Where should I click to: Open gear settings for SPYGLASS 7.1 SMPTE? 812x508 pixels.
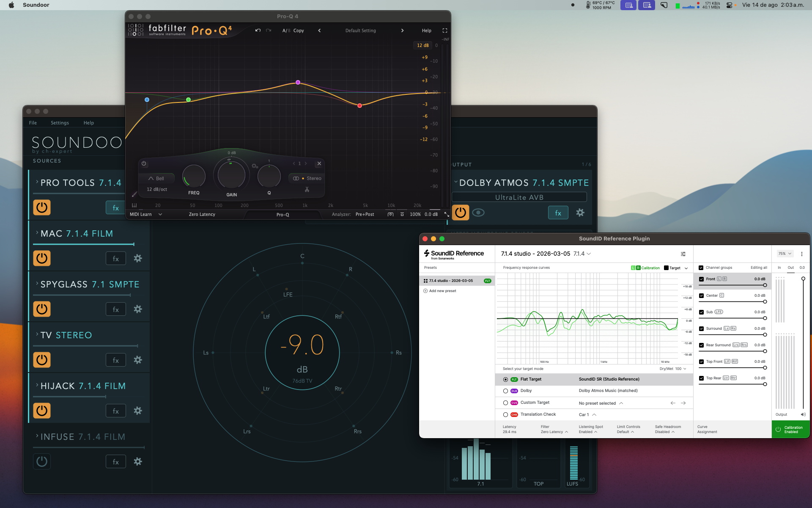[x=138, y=309]
